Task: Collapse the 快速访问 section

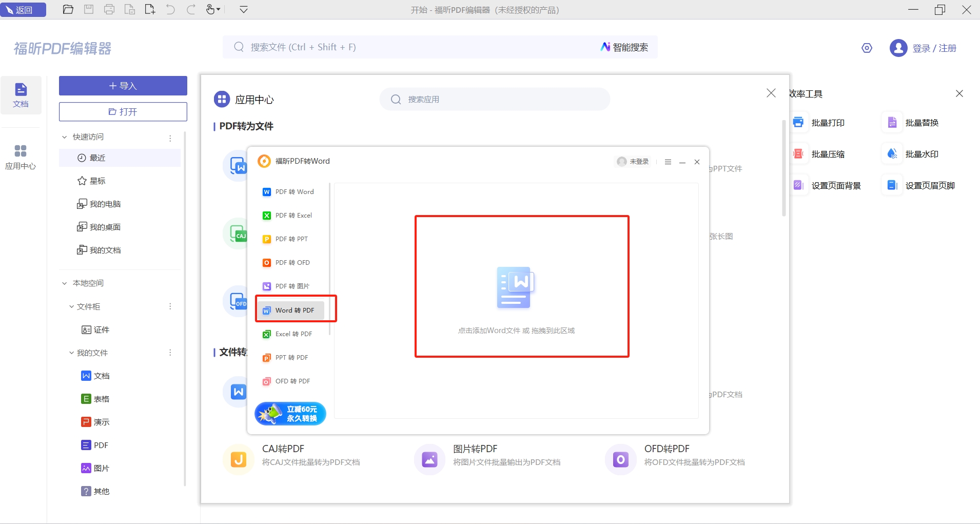Action: click(65, 137)
